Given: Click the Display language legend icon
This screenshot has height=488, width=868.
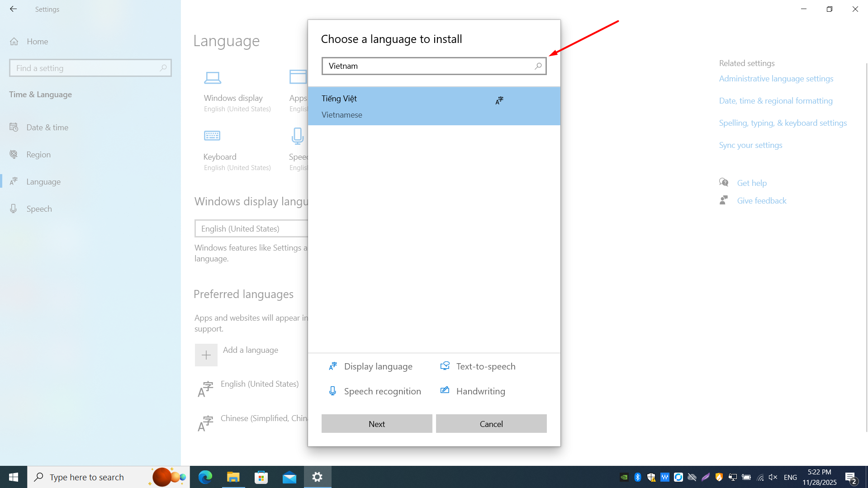Looking at the screenshot, I should click(333, 366).
